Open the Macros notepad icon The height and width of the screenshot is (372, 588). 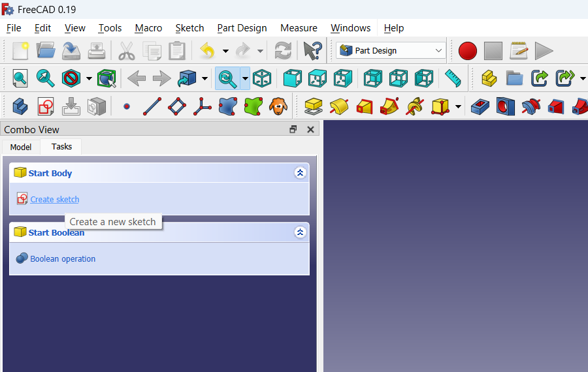coord(519,50)
